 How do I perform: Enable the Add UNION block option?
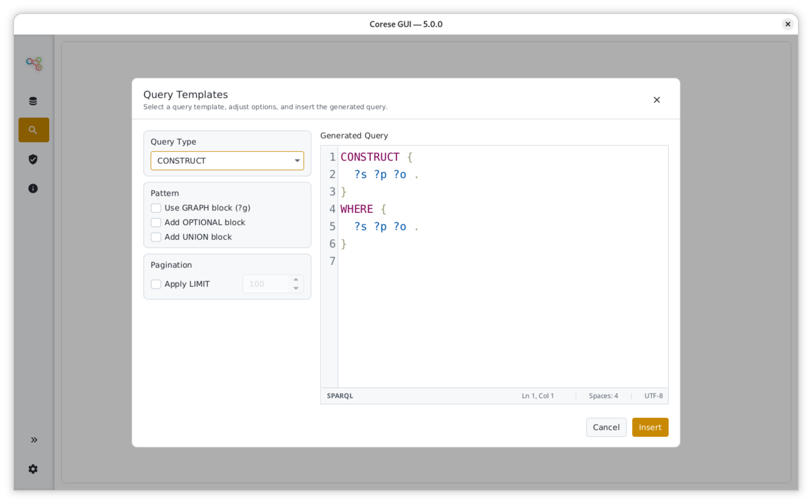156,237
